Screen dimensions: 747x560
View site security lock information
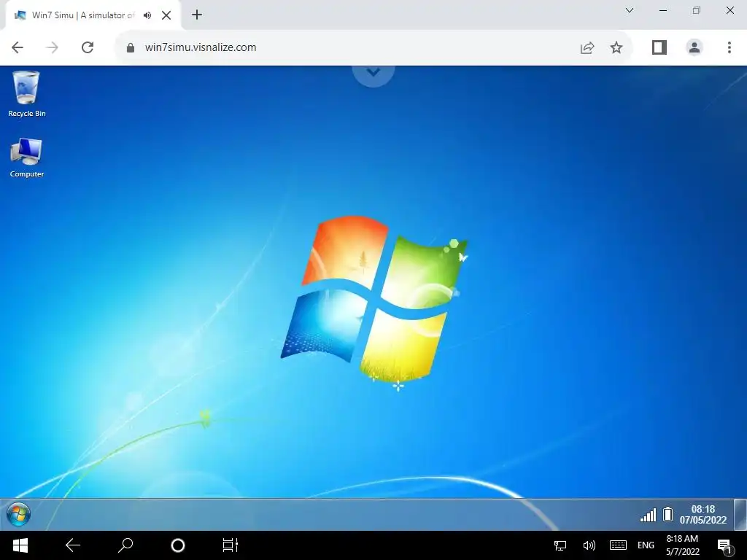pyautogui.click(x=130, y=47)
